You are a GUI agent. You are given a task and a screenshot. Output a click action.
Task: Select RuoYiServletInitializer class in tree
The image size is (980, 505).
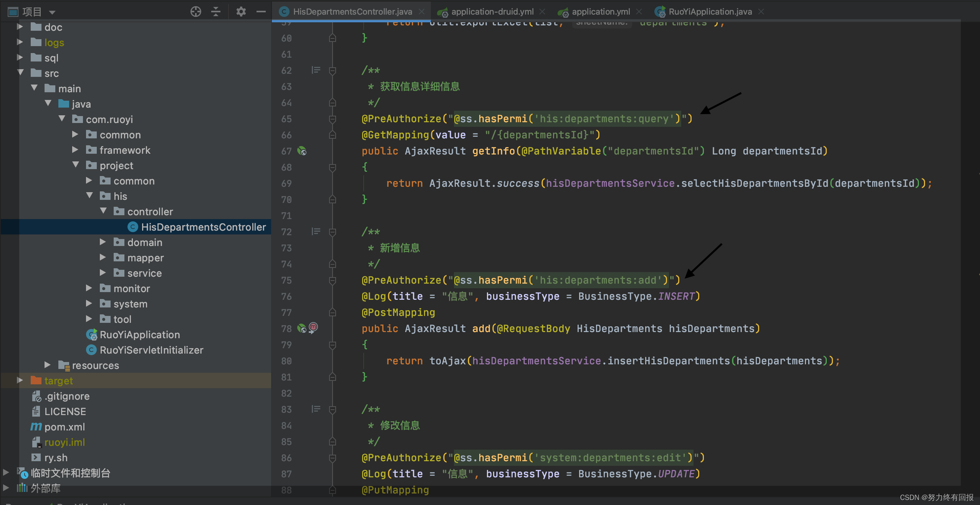[x=151, y=350]
